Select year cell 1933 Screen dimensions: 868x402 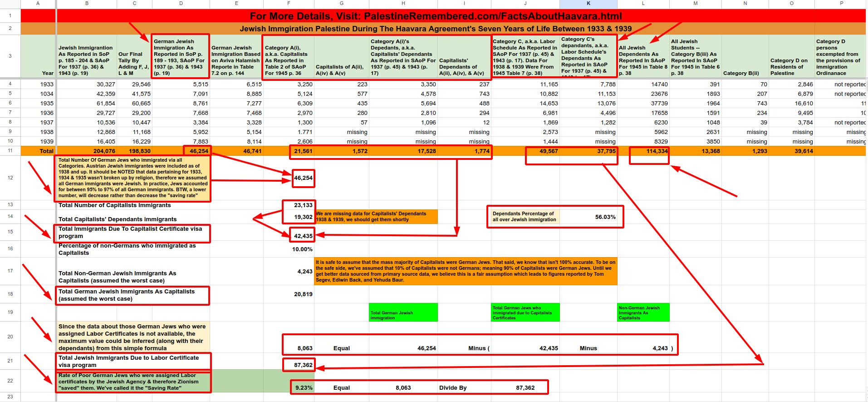click(x=38, y=84)
